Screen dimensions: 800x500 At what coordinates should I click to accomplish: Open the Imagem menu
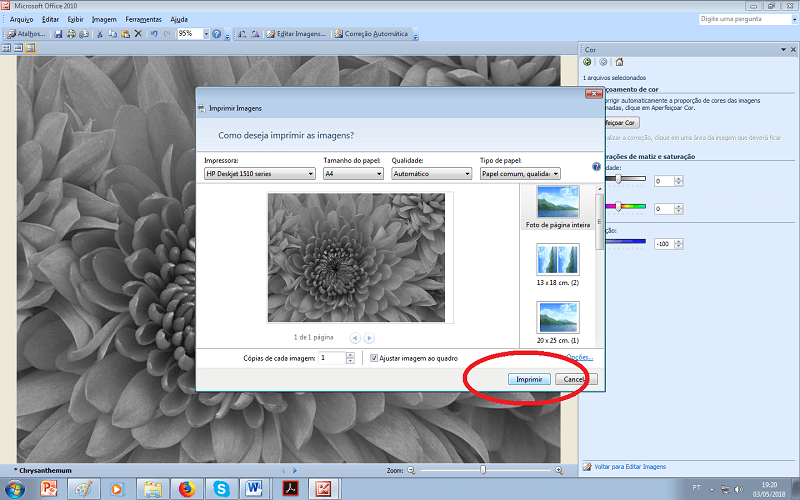pyautogui.click(x=103, y=19)
